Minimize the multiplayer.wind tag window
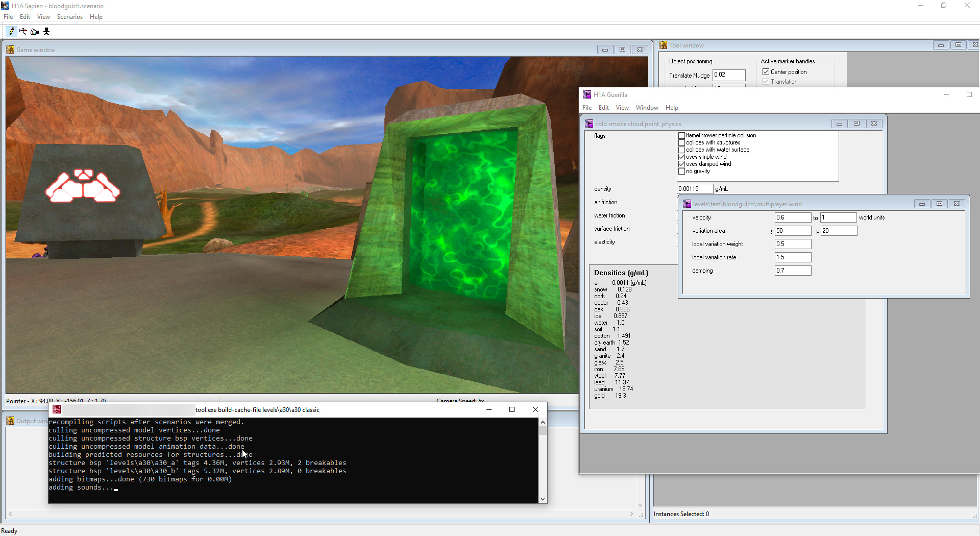This screenshot has height=536, width=980. (x=922, y=204)
